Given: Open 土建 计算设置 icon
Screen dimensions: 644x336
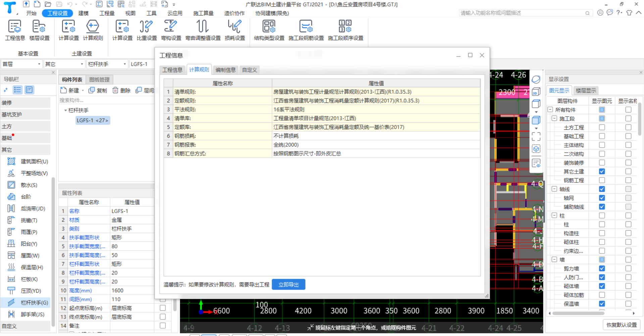Looking at the screenshot, I should coord(68,30).
